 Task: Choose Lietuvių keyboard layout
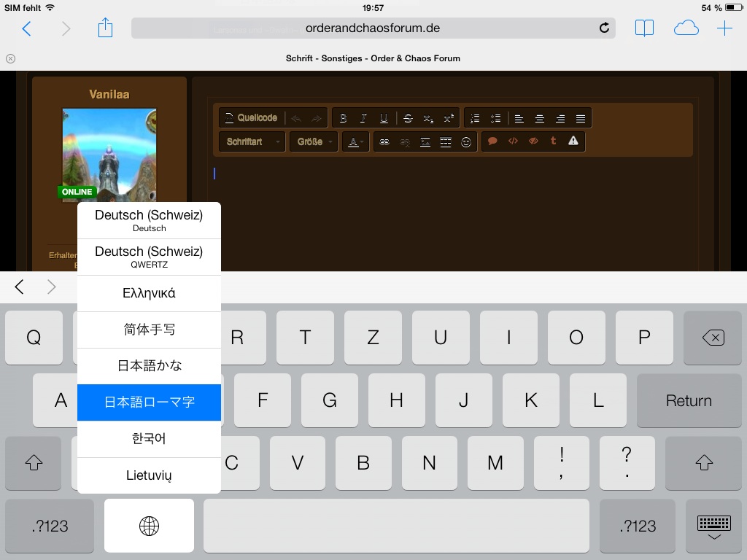coord(149,475)
